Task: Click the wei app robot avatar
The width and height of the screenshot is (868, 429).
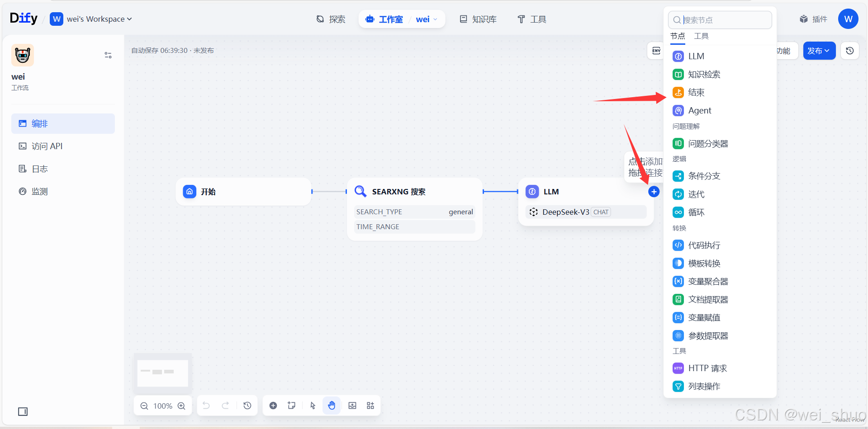Action: pyautogui.click(x=23, y=55)
